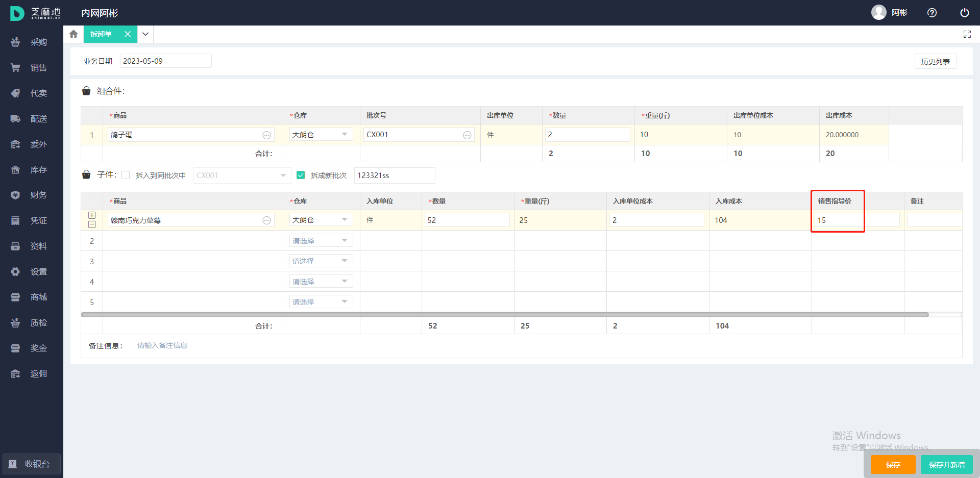Click the power logout icon
Viewport: 980px width, 478px height.
(x=965, y=13)
